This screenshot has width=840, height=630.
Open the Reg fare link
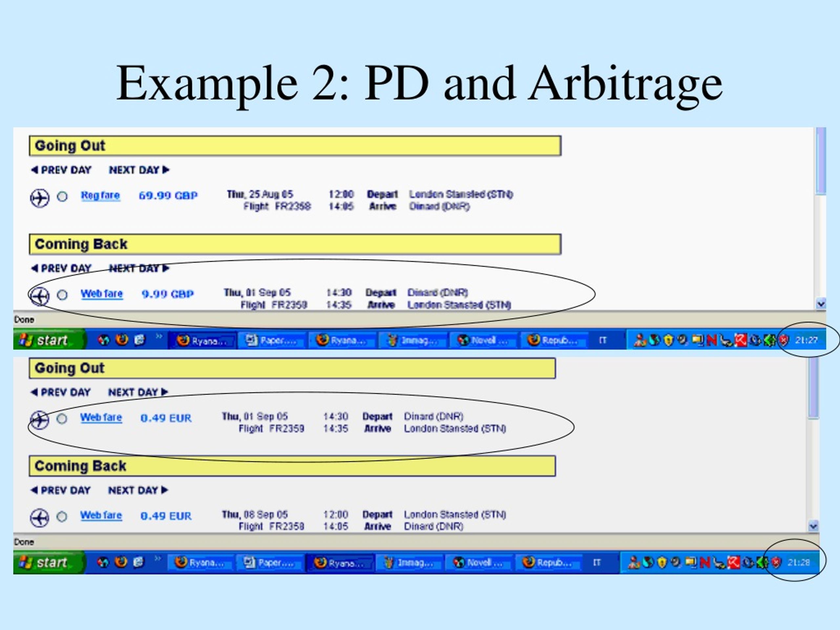[x=100, y=196]
